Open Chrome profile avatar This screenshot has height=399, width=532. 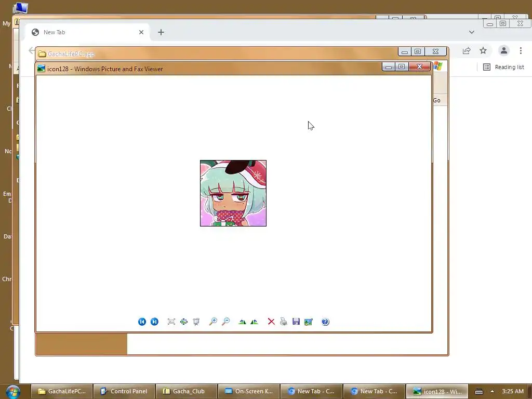[x=504, y=51]
